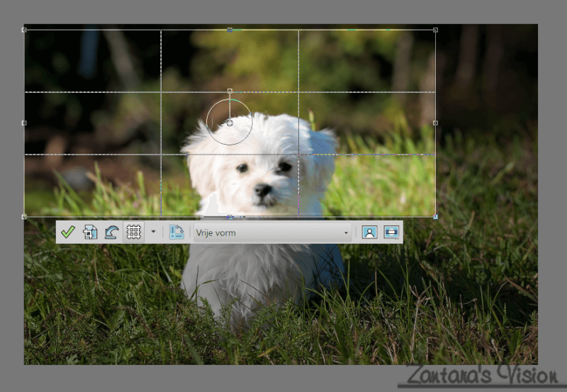Click the Crop as New Image icon
Image resolution: width=567 pixels, height=392 pixels.
pyautogui.click(x=90, y=233)
